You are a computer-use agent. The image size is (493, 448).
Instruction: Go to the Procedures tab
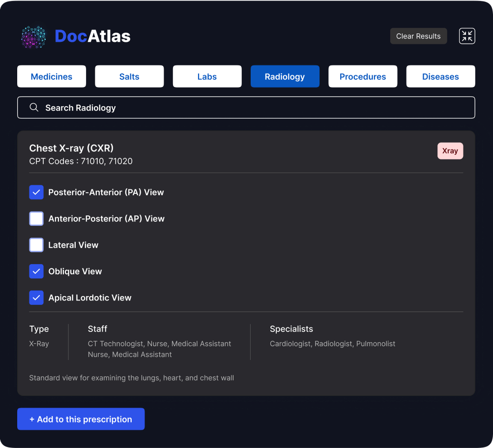(363, 77)
